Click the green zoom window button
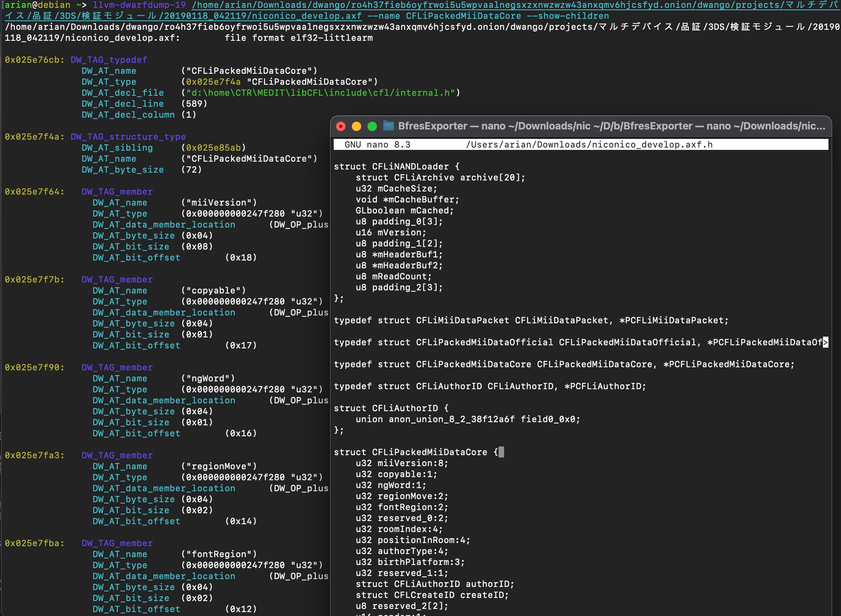This screenshot has height=616, width=841. point(372,126)
